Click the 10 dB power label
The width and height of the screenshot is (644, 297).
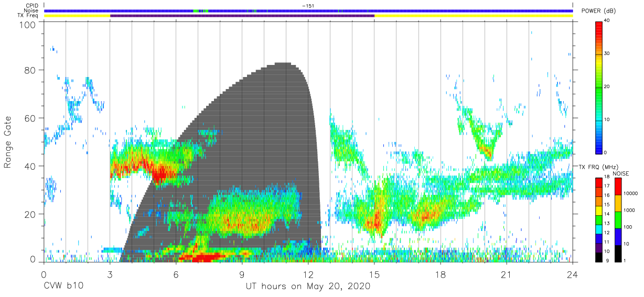607,120
